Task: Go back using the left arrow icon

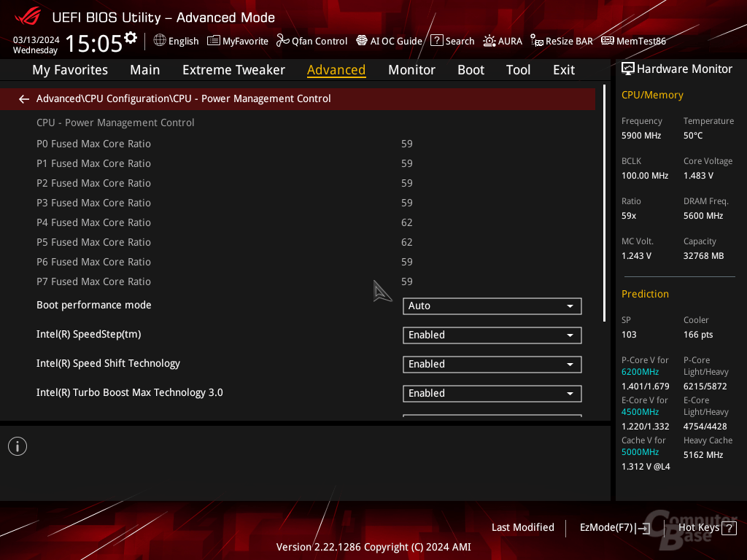Action: pyautogui.click(x=24, y=99)
